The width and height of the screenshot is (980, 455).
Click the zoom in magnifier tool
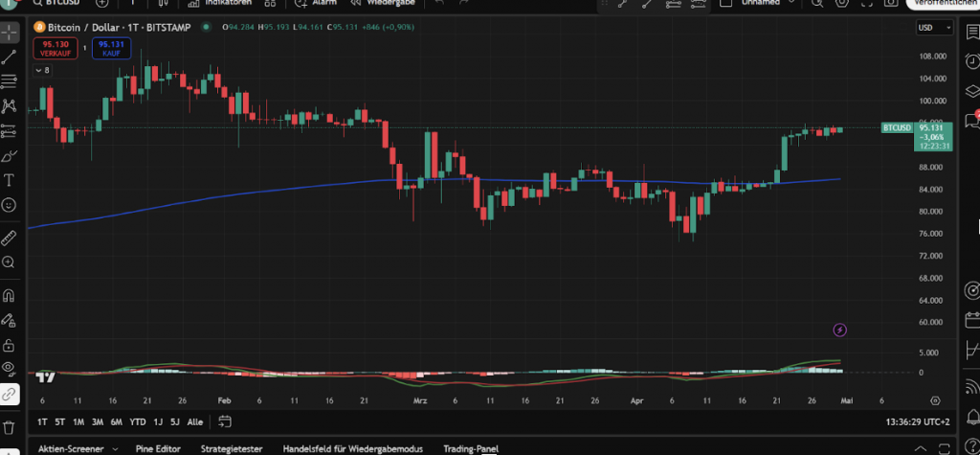[10, 262]
